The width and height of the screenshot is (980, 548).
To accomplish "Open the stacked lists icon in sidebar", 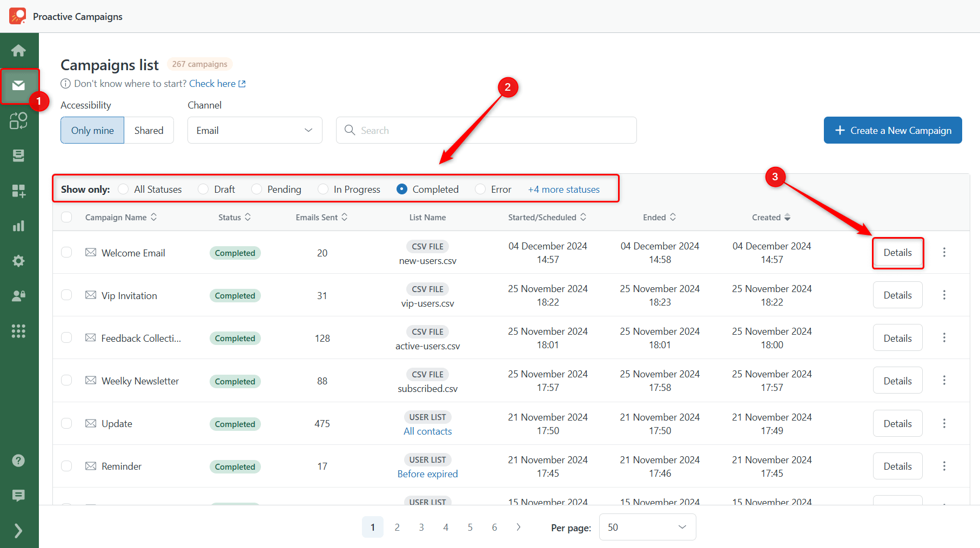I will click(18, 155).
